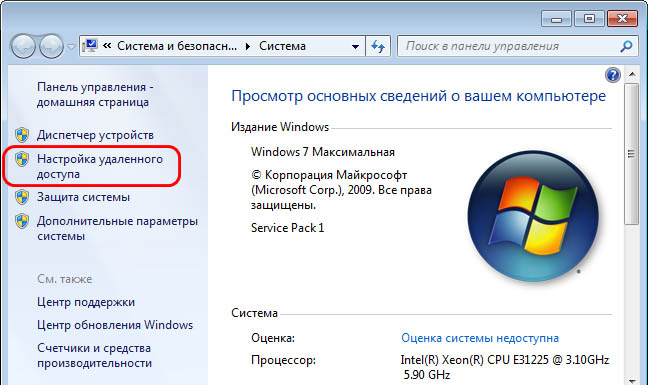The height and width of the screenshot is (385, 648).
Task: Select the Система и безопасн... breadcrumb
Action: [x=177, y=46]
